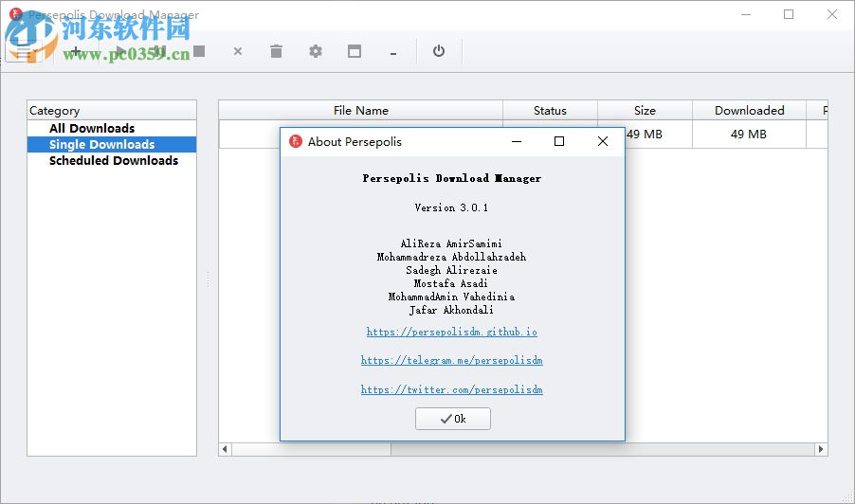Click the name Mostafa Asadi
Viewport: 855px width, 504px height.
pos(451,283)
